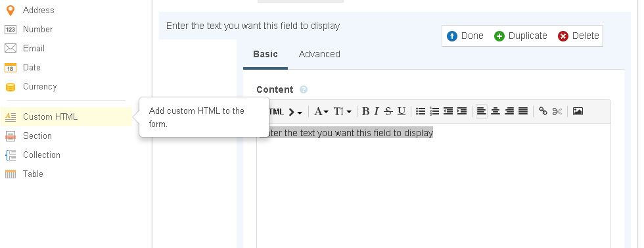Viewport: 644px width, 248px height.
Task: Apply strikethrough formatting
Action: 388,111
